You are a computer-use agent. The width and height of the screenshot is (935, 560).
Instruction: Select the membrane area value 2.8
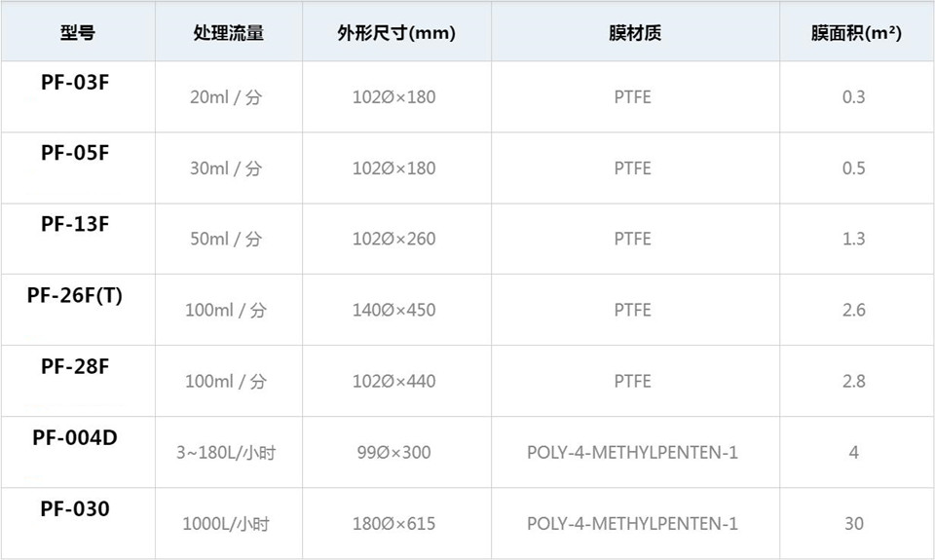[854, 381]
